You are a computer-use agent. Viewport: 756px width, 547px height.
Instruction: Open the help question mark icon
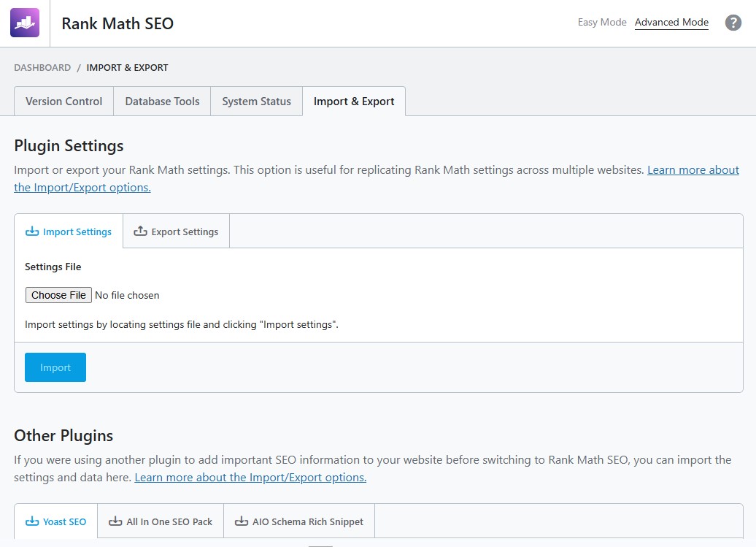(733, 22)
